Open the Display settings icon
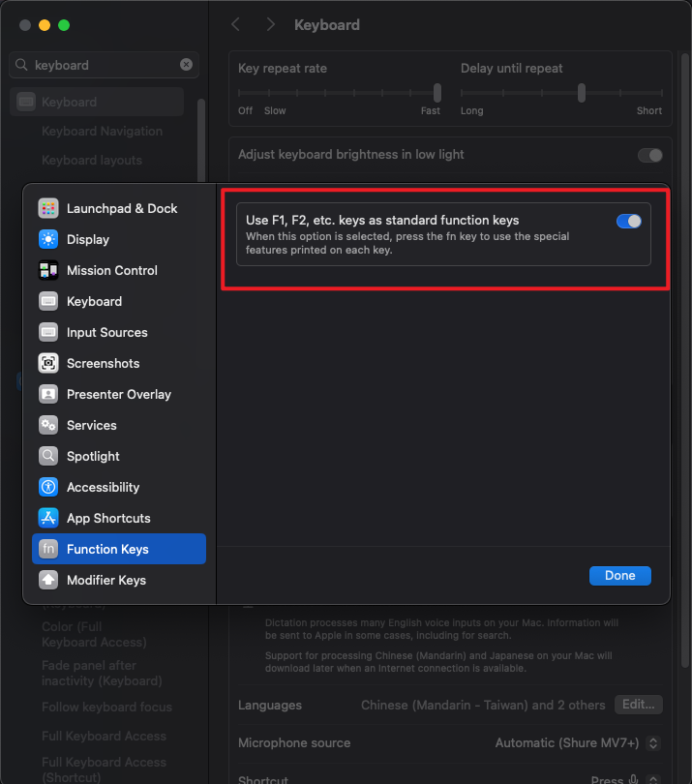The height and width of the screenshot is (784, 692). tap(48, 239)
